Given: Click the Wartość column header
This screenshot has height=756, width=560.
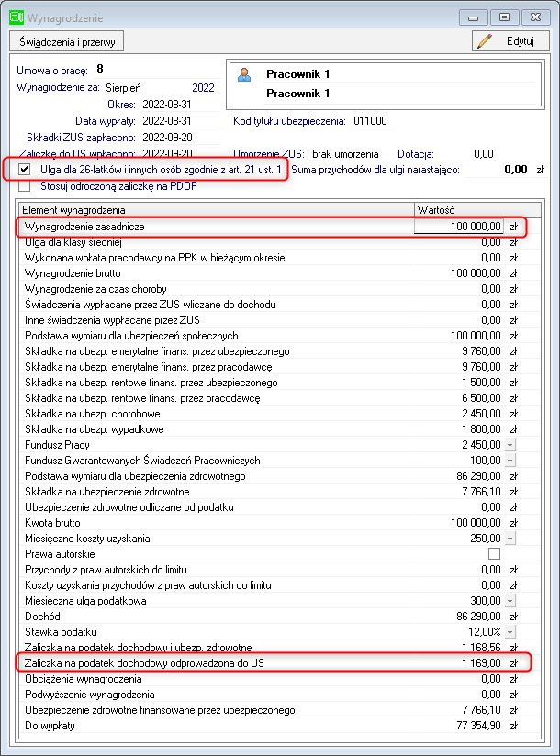Looking at the screenshot, I should click(477, 210).
